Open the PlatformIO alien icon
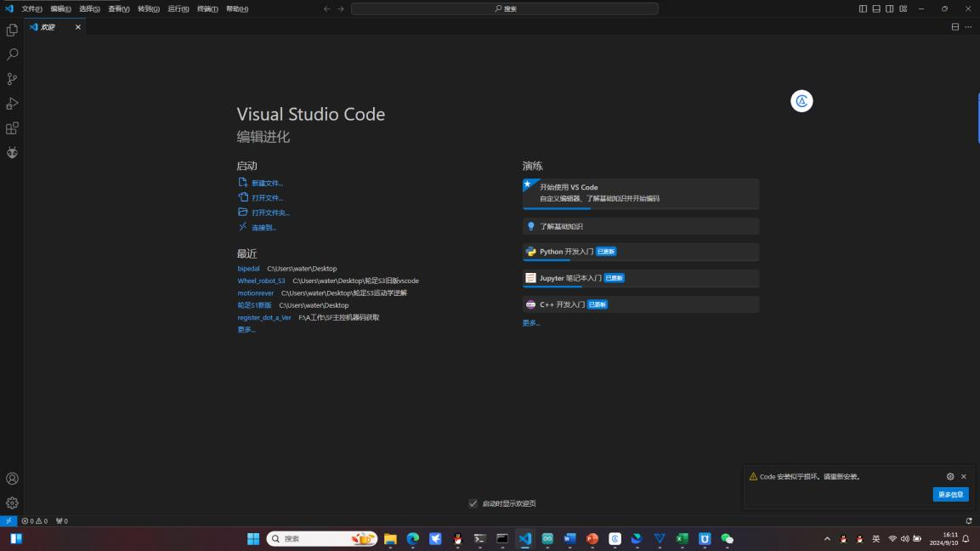The height and width of the screenshot is (551, 980). click(12, 153)
